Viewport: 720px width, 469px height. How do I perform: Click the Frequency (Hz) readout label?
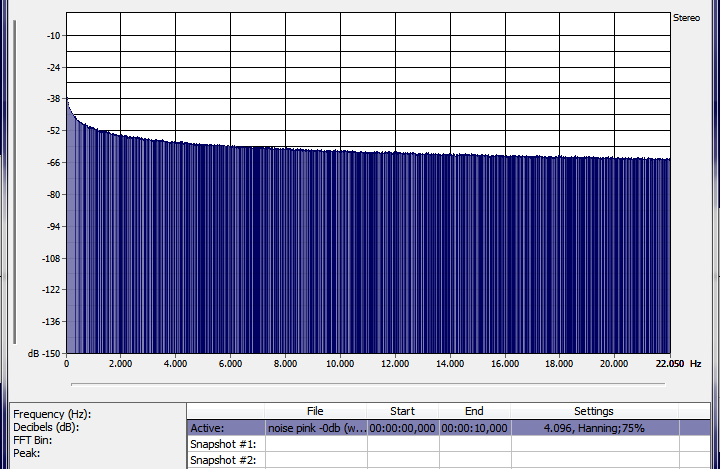tap(52, 414)
